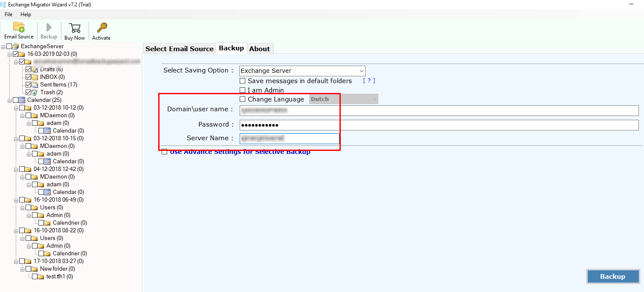The image size is (644, 292).
Task: Click the Backup button at bottom right
Action: pyautogui.click(x=613, y=276)
